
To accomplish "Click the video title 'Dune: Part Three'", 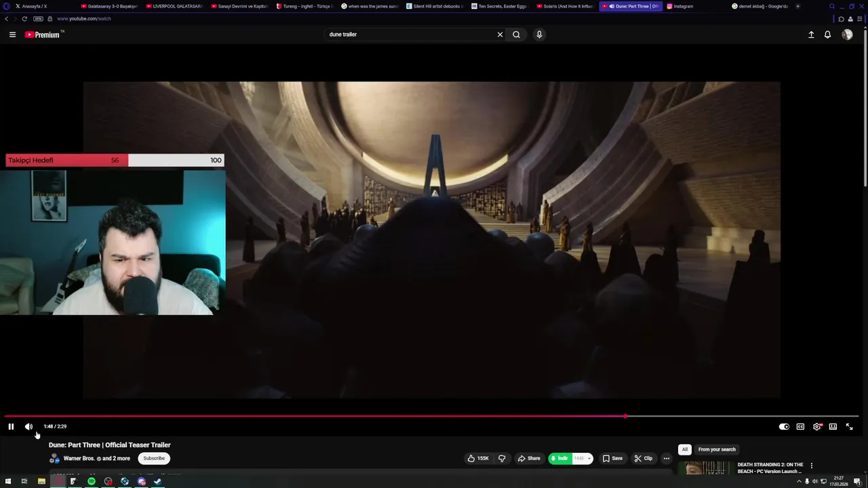I will (x=110, y=445).
